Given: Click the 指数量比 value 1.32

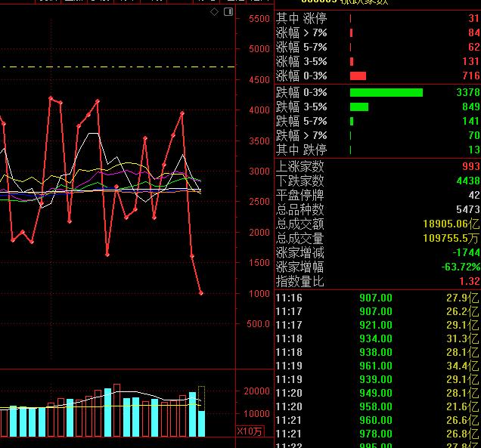Looking at the screenshot, I should click(470, 281).
